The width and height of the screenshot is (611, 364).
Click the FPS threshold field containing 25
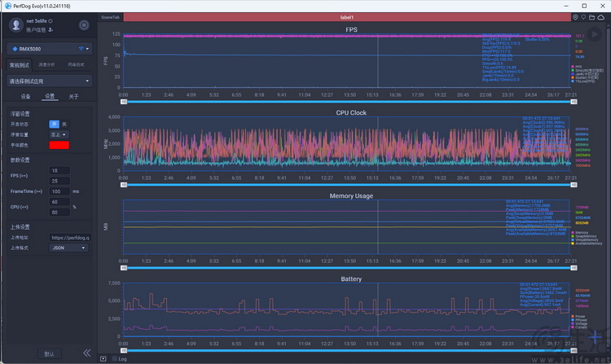(x=59, y=181)
